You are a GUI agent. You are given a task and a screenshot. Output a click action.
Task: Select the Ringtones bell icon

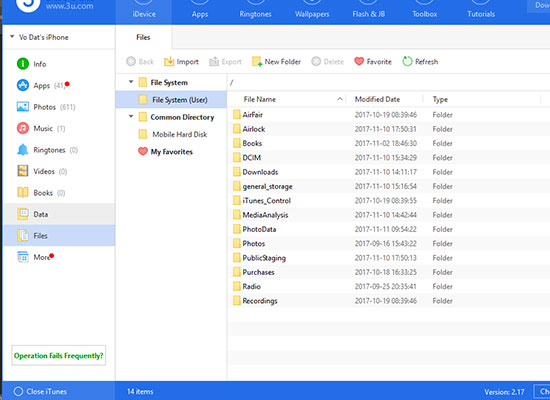(23, 150)
